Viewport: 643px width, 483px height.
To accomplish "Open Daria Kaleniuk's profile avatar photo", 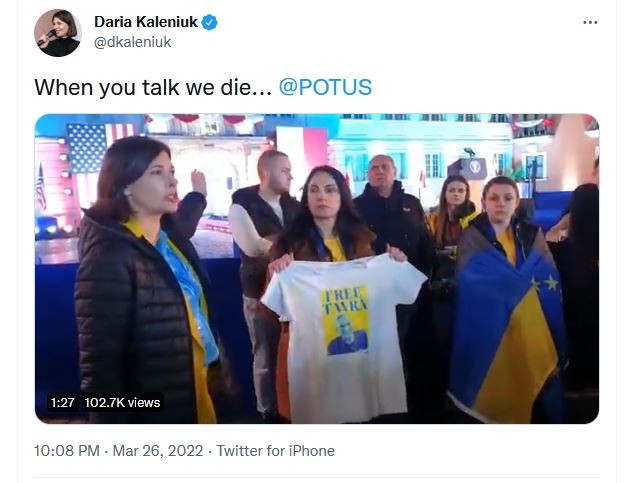I will click(x=58, y=33).
